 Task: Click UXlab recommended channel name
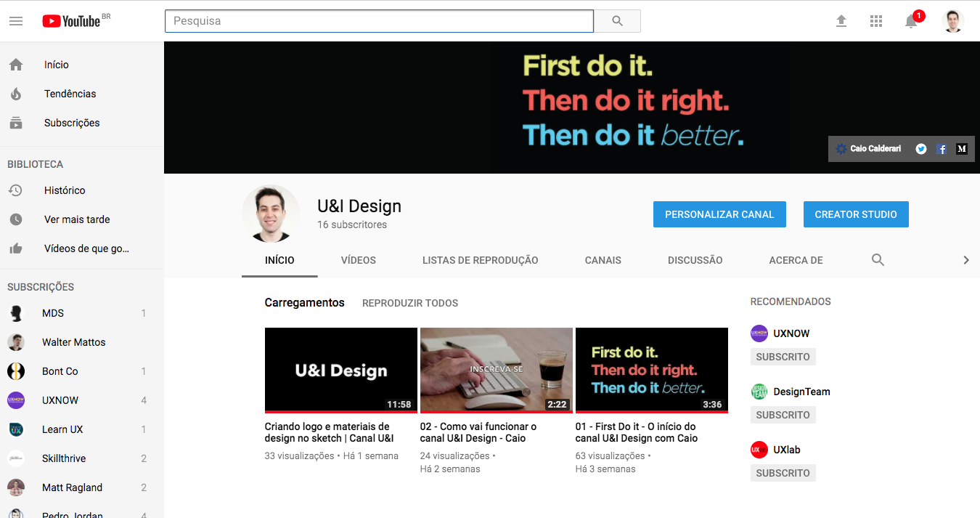(x=787, y=450)
